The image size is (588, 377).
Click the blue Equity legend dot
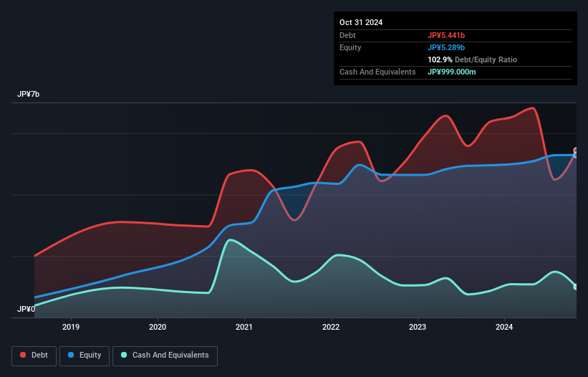71,355
